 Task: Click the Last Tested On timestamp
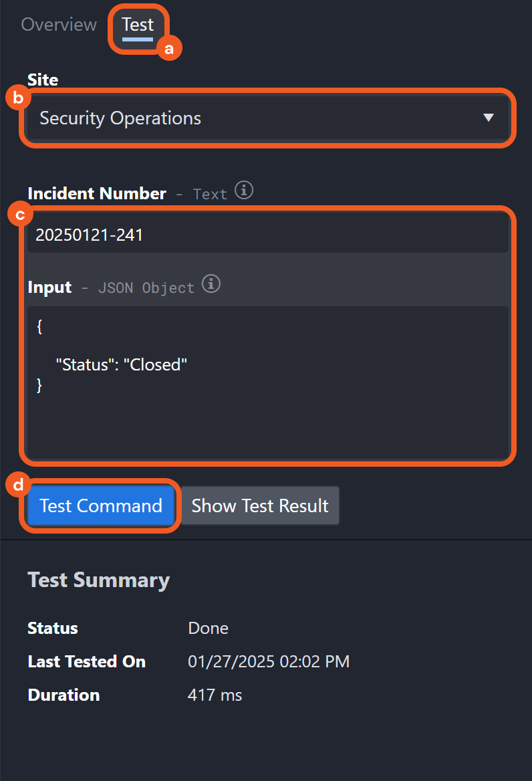pos(269,661)
